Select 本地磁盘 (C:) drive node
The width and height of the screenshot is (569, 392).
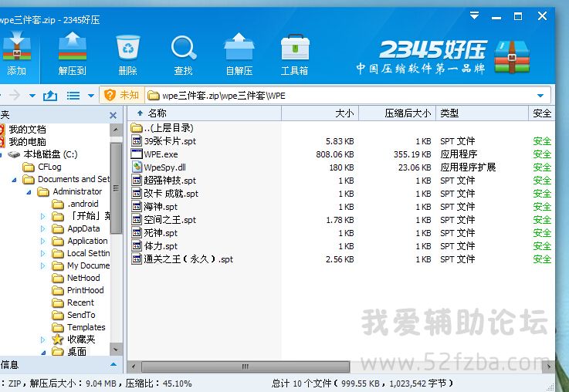(50, 154)
